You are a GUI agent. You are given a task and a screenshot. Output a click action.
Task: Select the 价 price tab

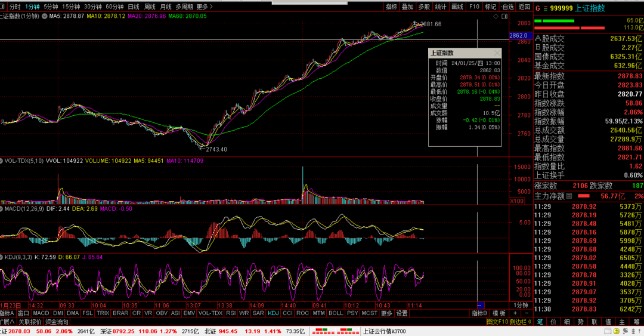coord(553,322)
